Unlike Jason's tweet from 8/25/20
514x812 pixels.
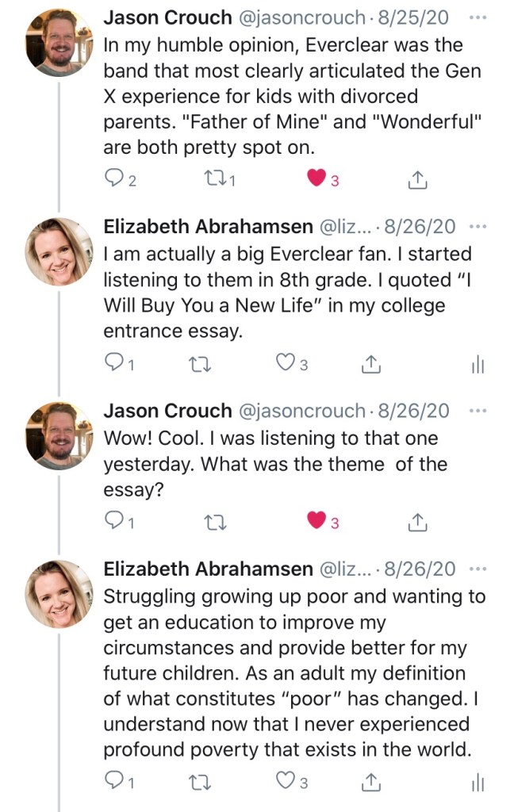pos(316,180)
